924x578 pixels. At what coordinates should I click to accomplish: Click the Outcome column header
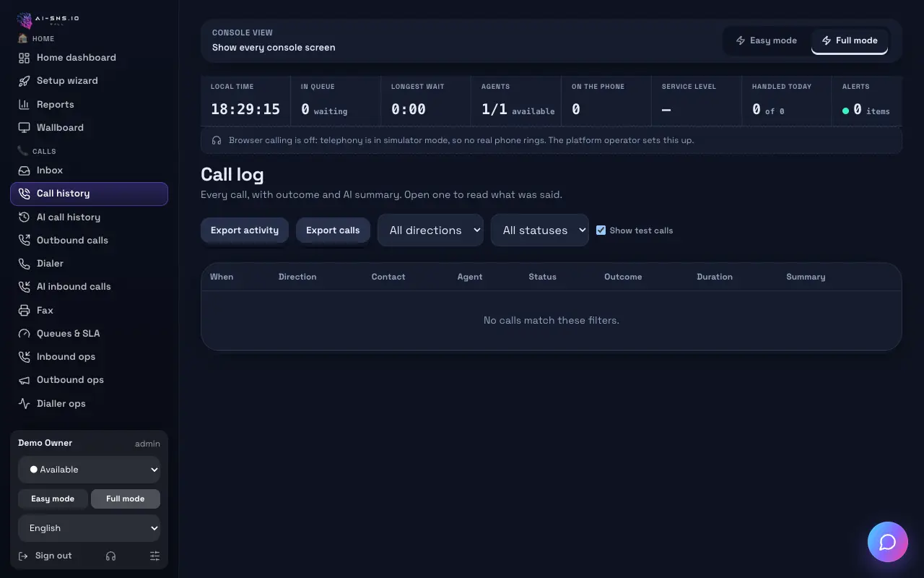(x=623, y=277)
